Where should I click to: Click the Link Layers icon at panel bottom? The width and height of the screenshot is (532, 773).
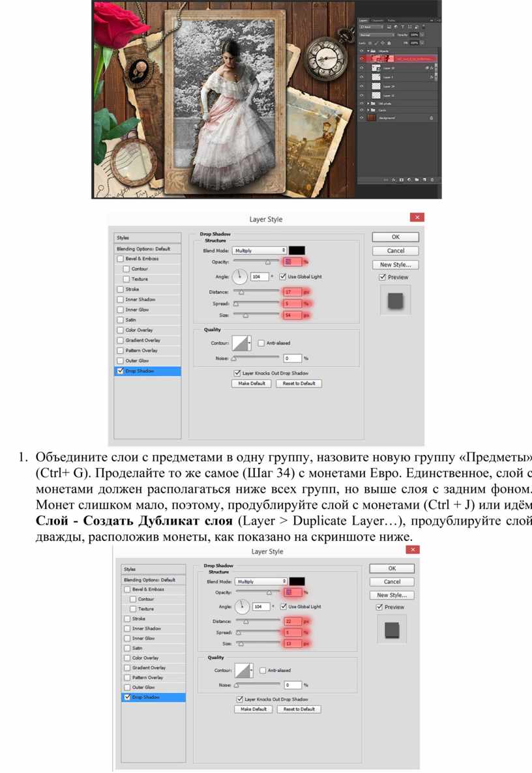tap(386, 180)
